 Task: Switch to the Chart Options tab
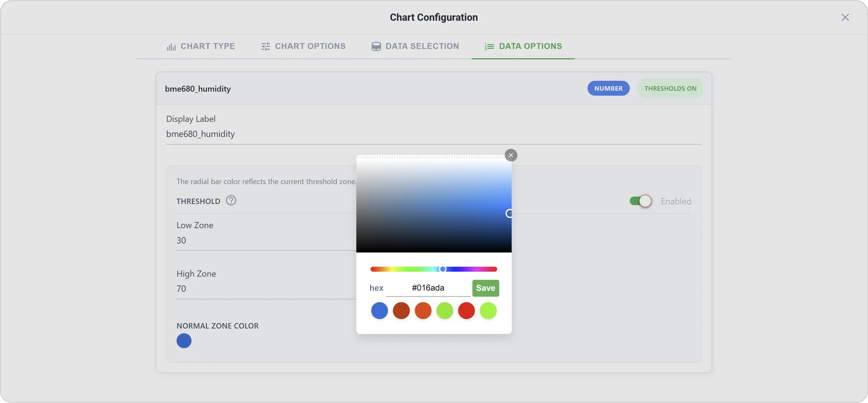point(303,46)
